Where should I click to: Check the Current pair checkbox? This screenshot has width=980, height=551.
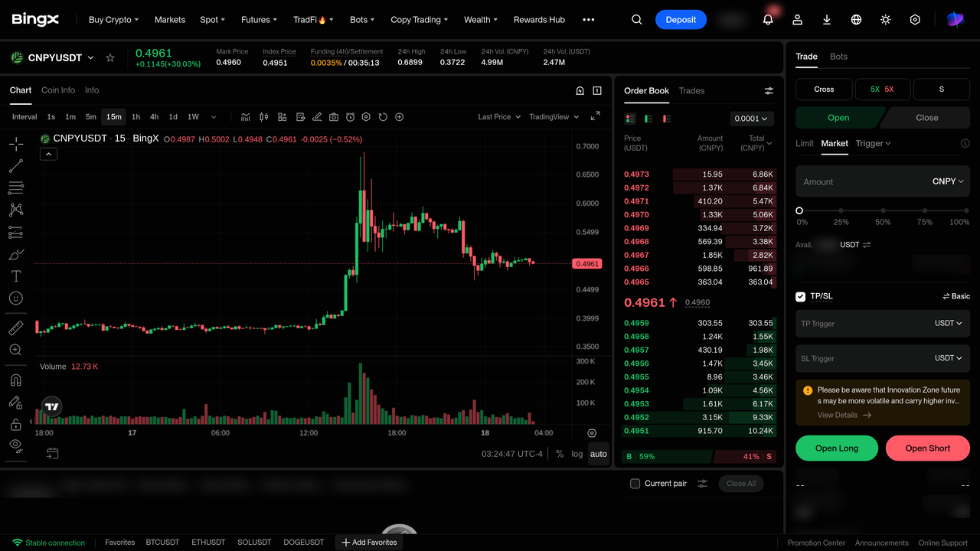pyautogui.click(x=635, y=484)
